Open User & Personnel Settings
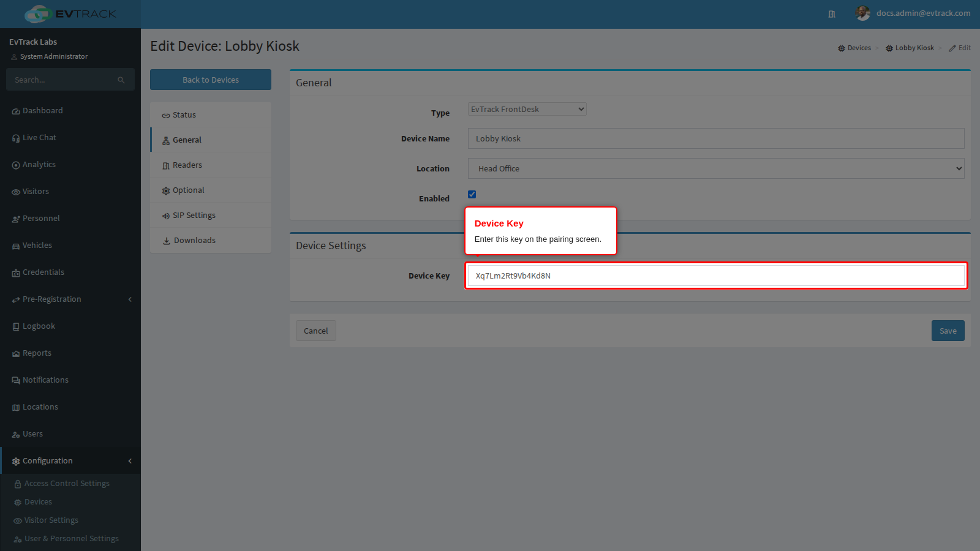The image size is (980, 551). (x=71, y=539)
